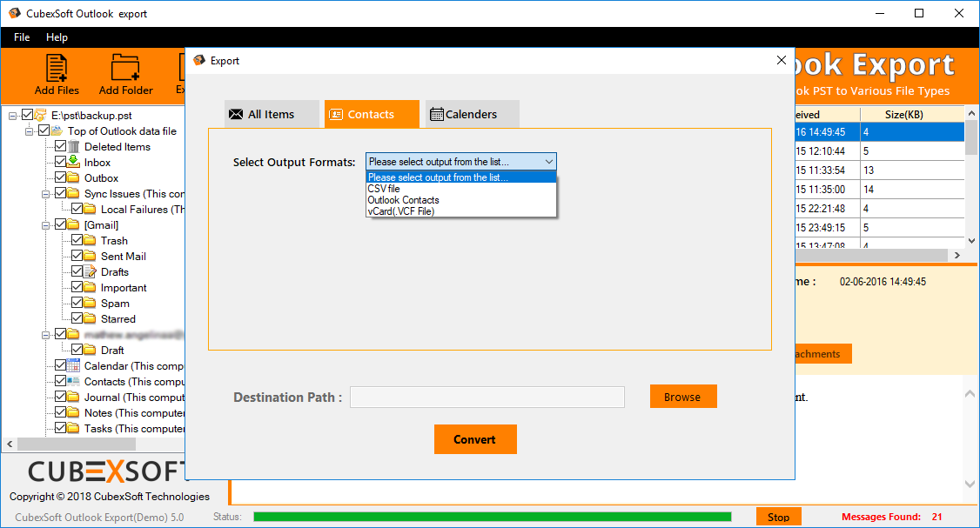Click the Add Files toolbar icon

(57, 68)
